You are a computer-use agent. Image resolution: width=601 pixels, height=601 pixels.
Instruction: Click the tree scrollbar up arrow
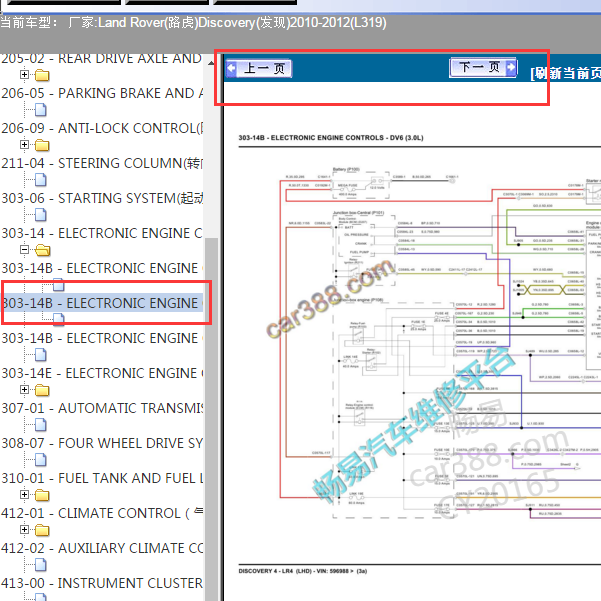[211, 62]
